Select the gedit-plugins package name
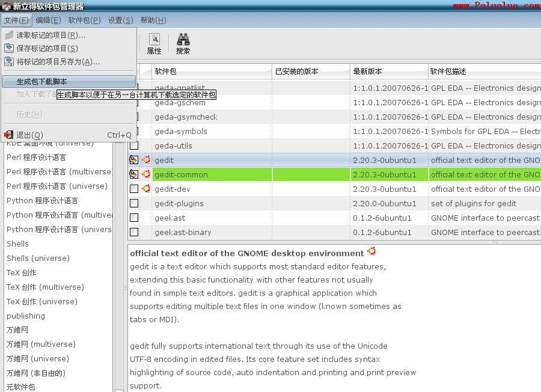This screenshot has height=392, width=541. point(179,204)
